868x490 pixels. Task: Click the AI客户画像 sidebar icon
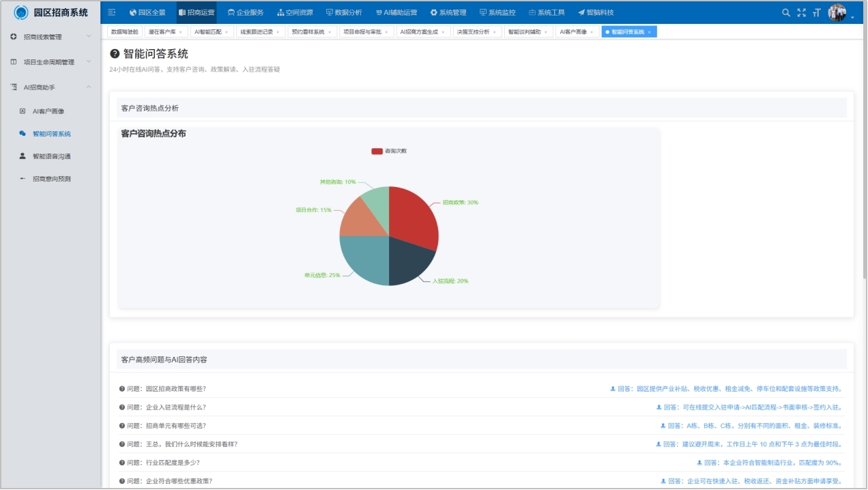click(23, 111)
